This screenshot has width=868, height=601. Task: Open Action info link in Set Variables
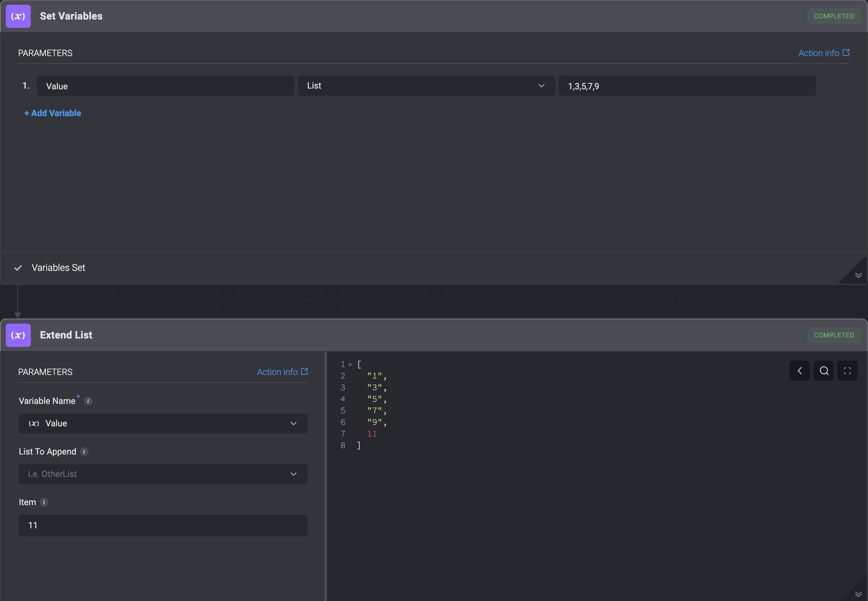(x=824, y=53)
